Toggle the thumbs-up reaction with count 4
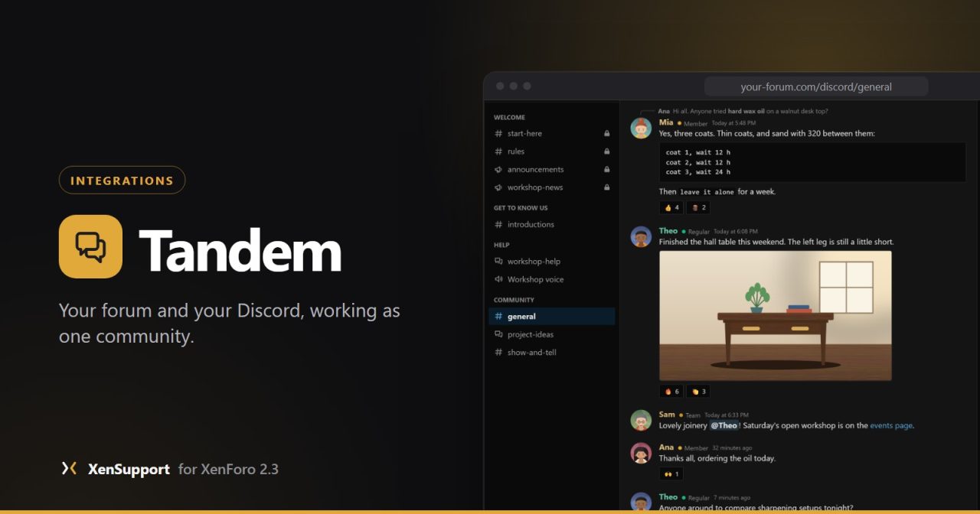The width and height of the screenshot is (980, 514). click(x=671, y=207)
